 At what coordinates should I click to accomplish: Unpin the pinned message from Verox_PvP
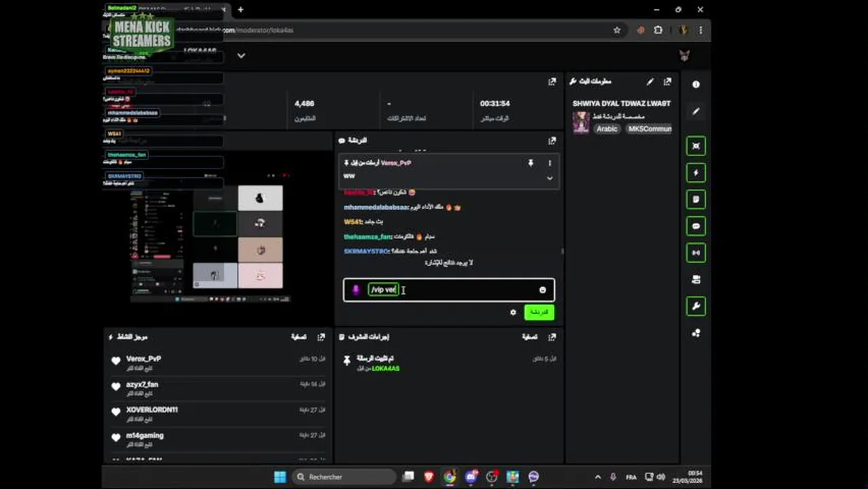pos(530,163)
